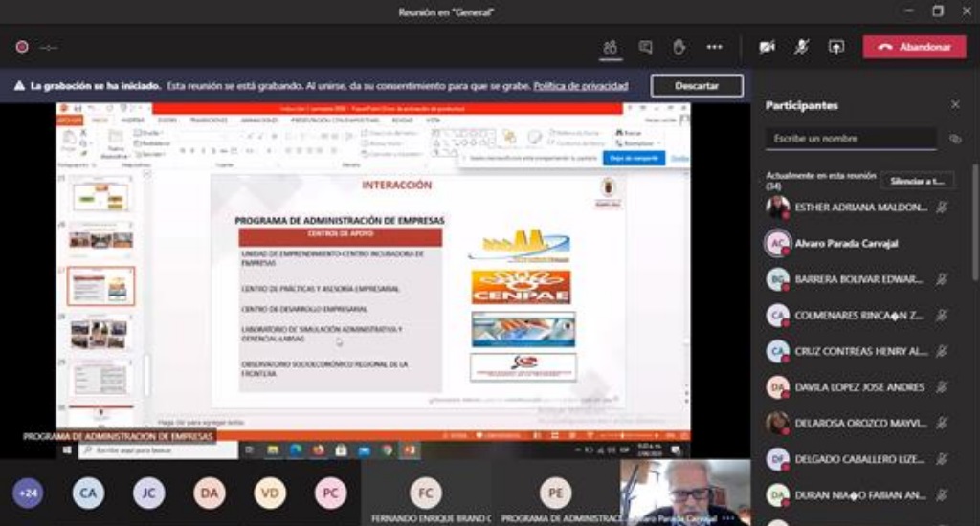
Task: Open the meeting chat panel
Action: (x=645, y=47)
